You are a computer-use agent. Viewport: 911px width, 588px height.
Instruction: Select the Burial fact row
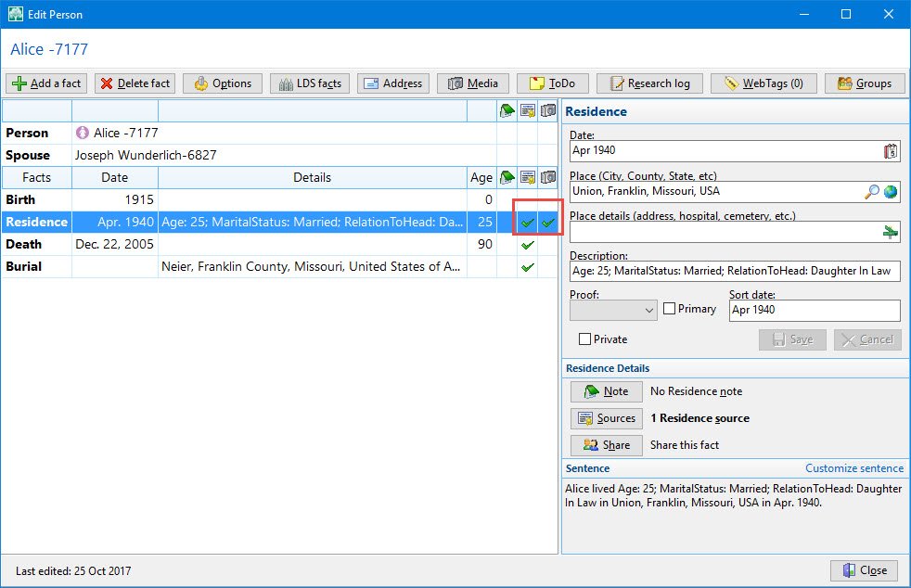tap(279, 267)
